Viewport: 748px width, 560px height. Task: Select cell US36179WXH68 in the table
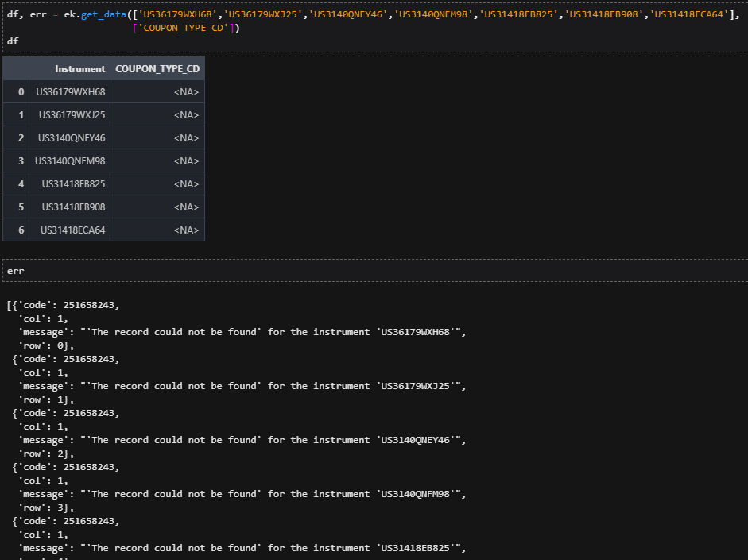(70, 92)
